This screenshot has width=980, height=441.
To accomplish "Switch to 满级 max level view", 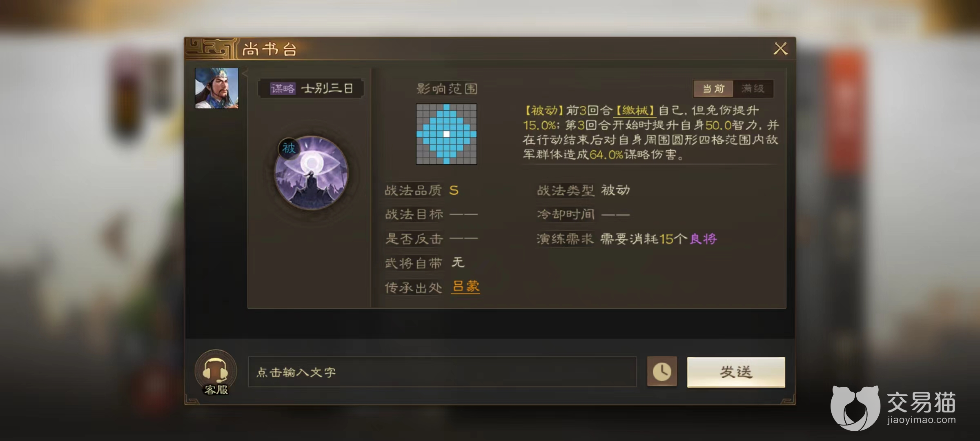I will 753,89.
